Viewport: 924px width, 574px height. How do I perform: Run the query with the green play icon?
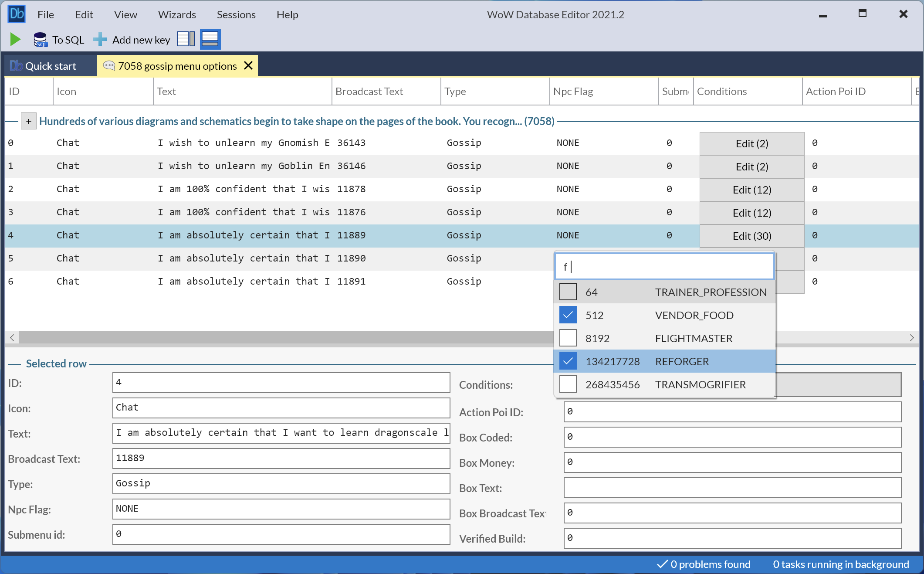[15, 39]
